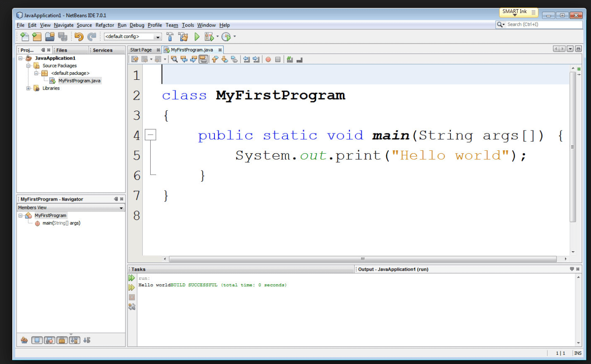This screenshot has height=364, width=591.
Task: Undo the last edit
Action: (x=79, y=37)
